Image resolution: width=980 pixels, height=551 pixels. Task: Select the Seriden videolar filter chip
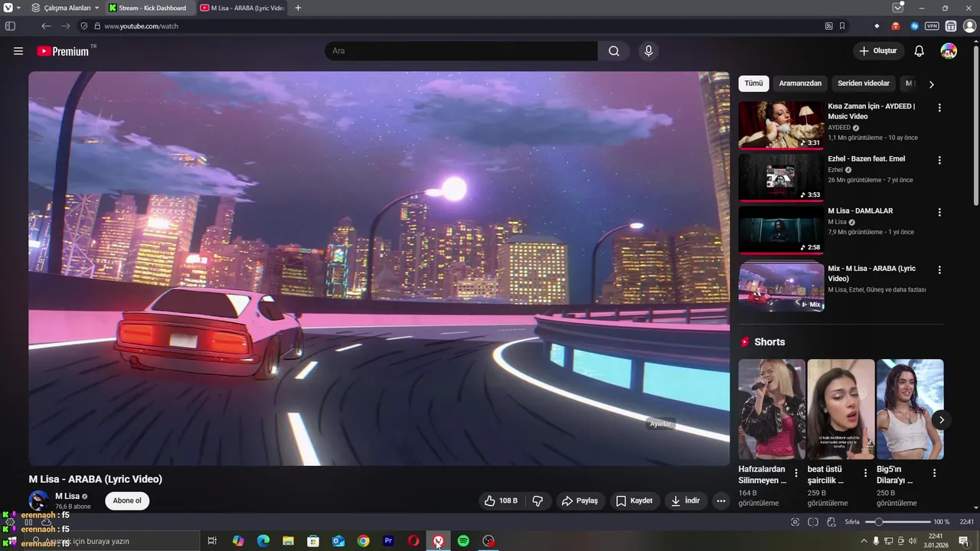pos(864,83)
